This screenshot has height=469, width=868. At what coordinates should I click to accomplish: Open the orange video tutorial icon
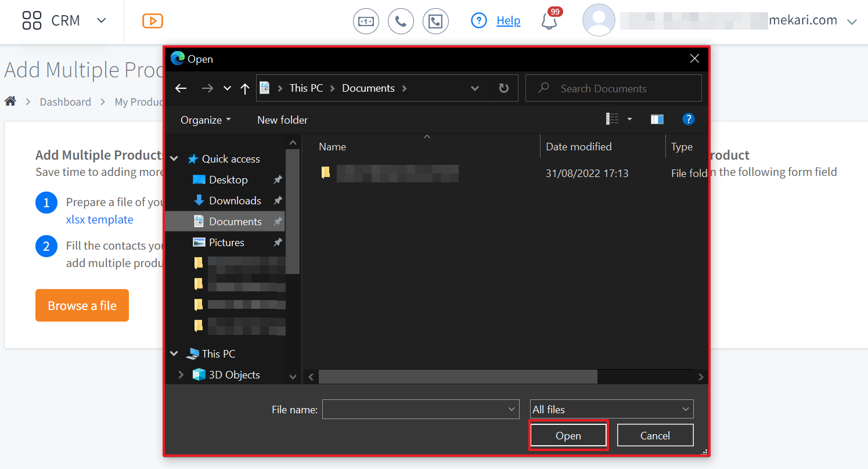coord(153,21)
